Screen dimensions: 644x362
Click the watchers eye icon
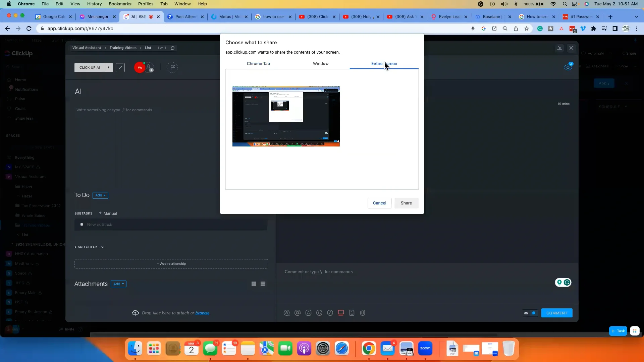click(568, 67)
